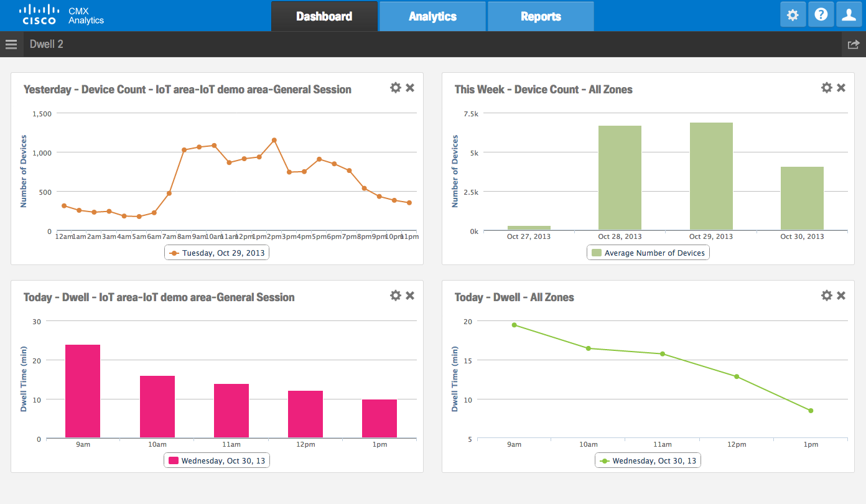Open settings gear of This Week Device Count widget
Viewport: 866px width, 504px height.
826,88
